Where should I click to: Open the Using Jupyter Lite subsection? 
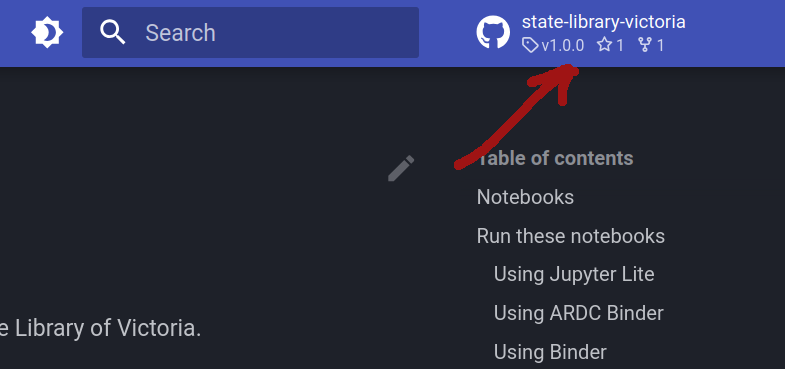(x=574, y=274)
